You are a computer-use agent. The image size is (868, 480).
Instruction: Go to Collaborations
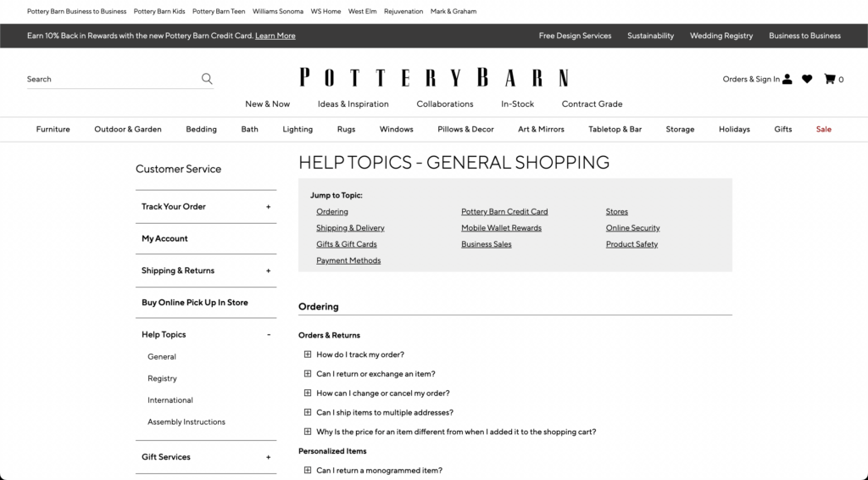pos(445,104)
